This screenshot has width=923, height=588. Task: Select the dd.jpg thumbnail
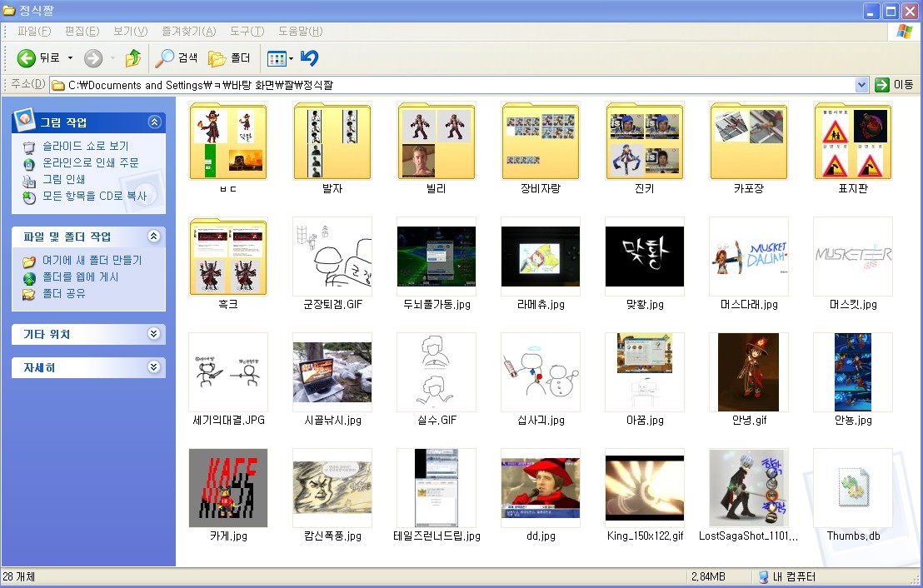pyautogui.click(x=541, y=488)
